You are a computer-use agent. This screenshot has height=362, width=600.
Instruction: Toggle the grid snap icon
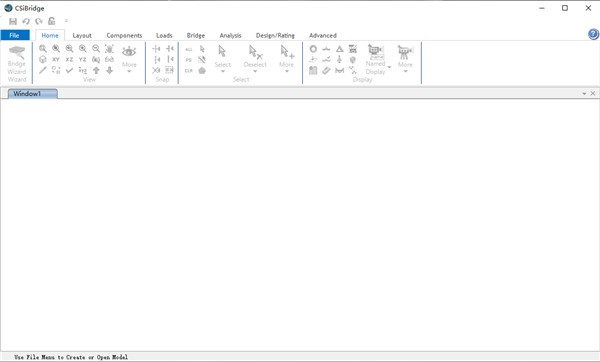(170, 70)
